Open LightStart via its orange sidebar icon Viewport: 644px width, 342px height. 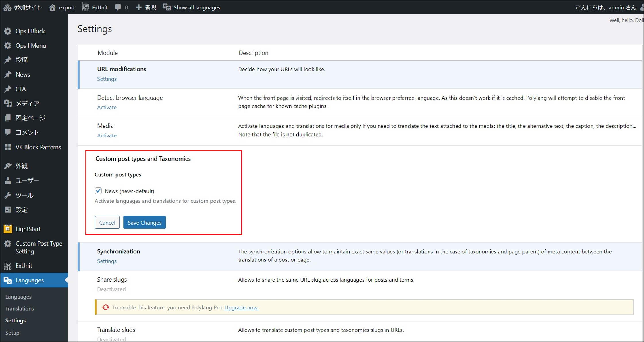pyautogui.click(x=8, y=229)
